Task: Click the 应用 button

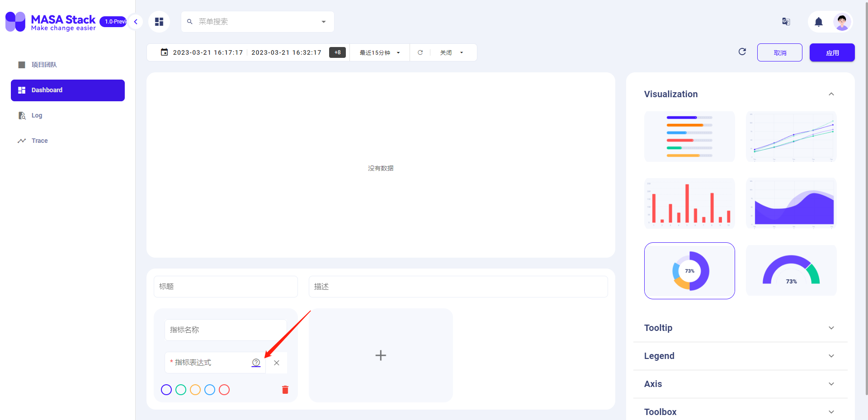Action: coord(832,52)
